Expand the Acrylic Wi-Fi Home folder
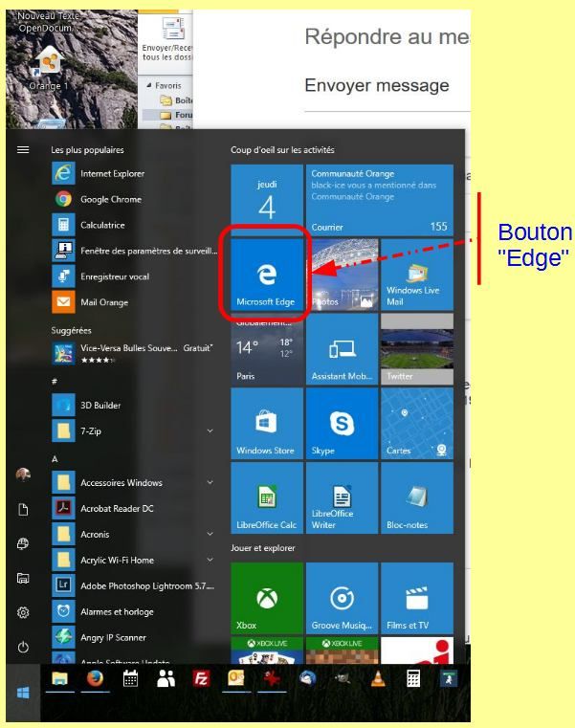Image resolution: width=575 pixels, height=728 pixels. (210, 560)
